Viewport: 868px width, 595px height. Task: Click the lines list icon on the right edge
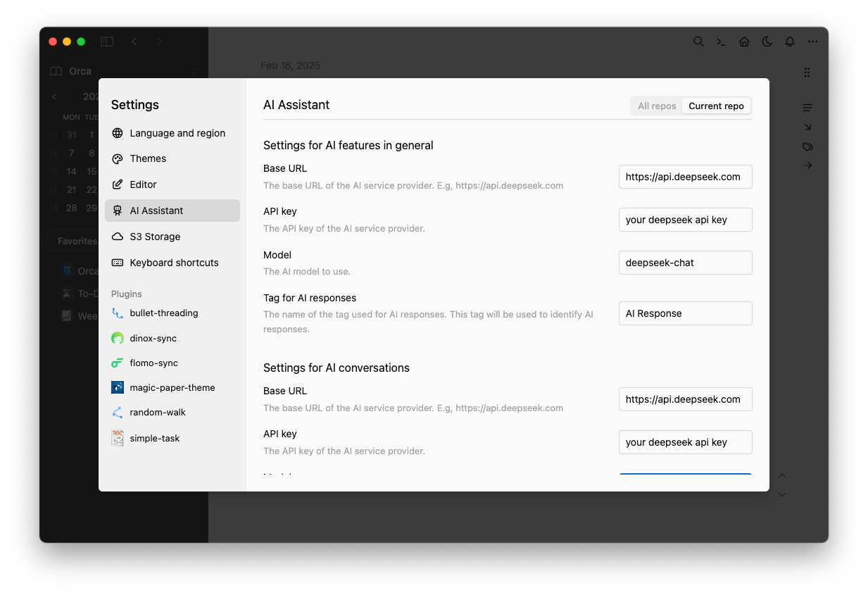(x=807, y=108)
